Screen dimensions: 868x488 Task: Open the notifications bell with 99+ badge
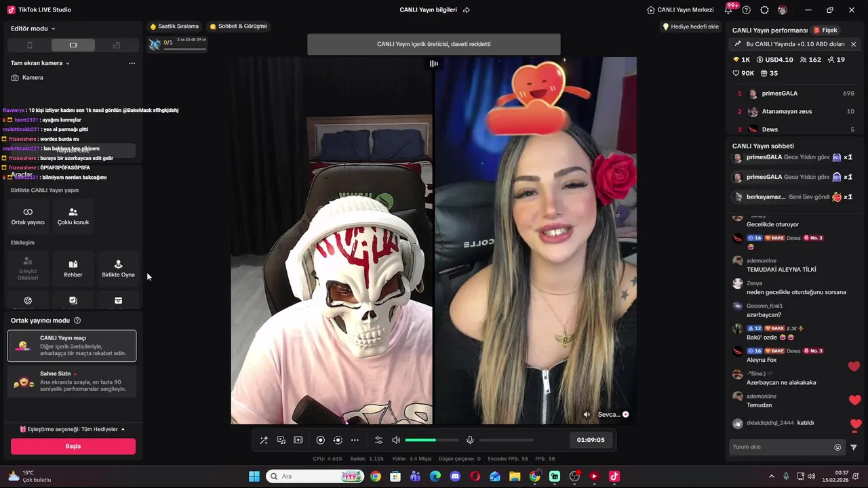729,9
